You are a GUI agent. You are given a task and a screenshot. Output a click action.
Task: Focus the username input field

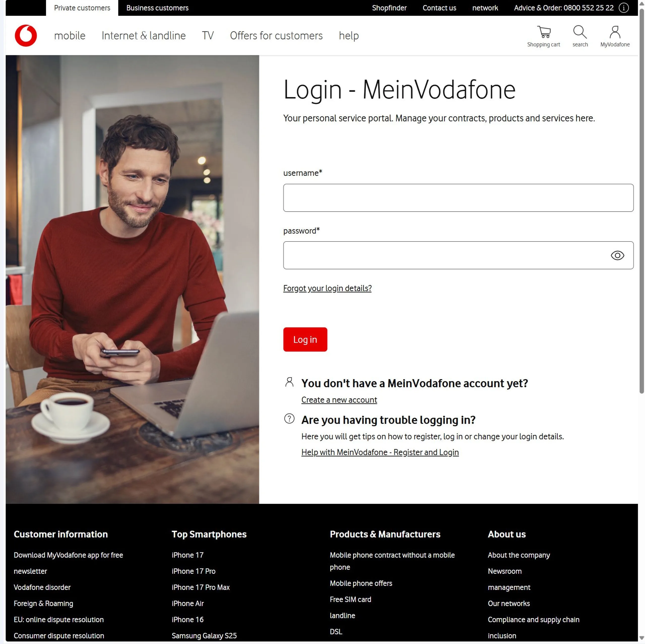coord(458,198)
